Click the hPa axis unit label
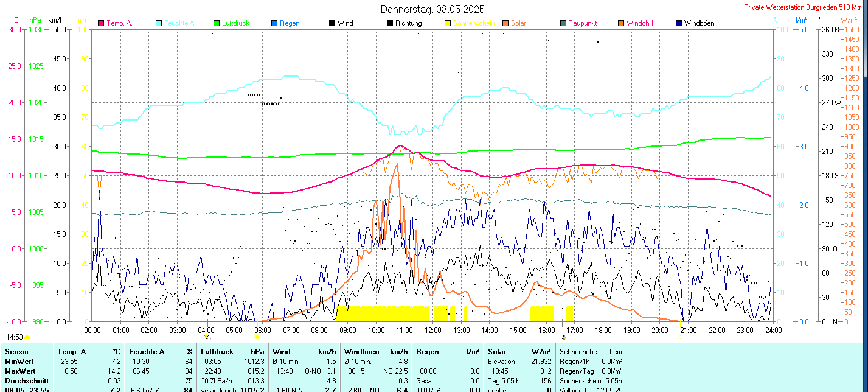Viewport: 868px width, 392px height. pos(35,20)
